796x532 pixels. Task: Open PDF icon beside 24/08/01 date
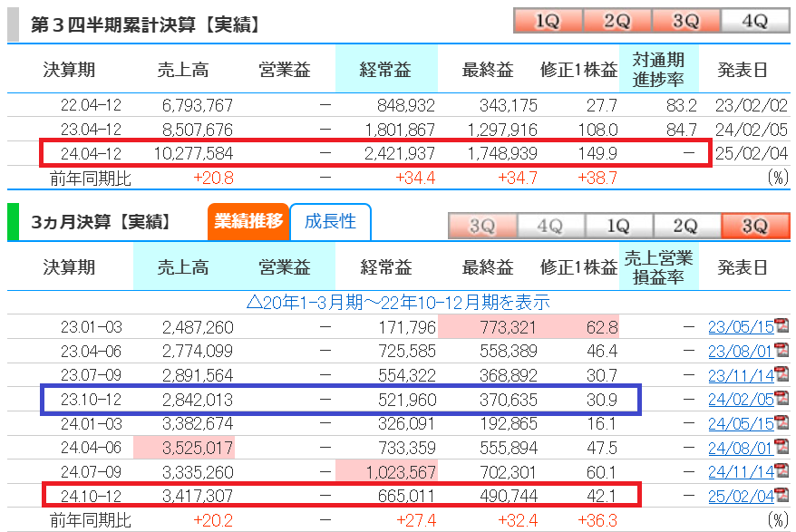781,446
